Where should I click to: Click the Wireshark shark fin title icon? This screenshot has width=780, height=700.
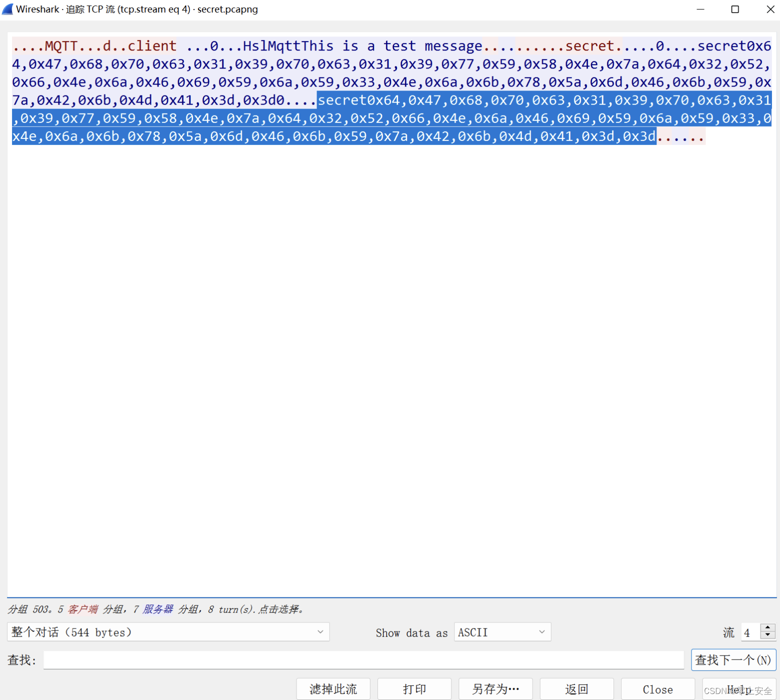pos(7,9)
